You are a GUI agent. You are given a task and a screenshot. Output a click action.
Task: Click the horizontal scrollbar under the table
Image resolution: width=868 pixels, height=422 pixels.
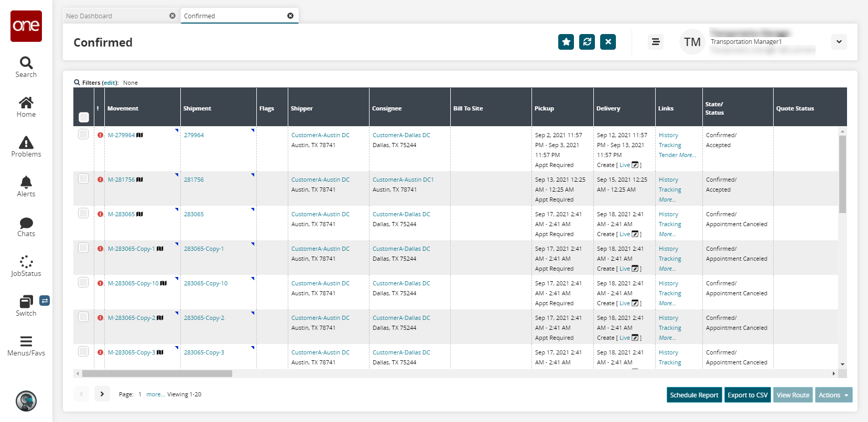(x=157, y=374)
